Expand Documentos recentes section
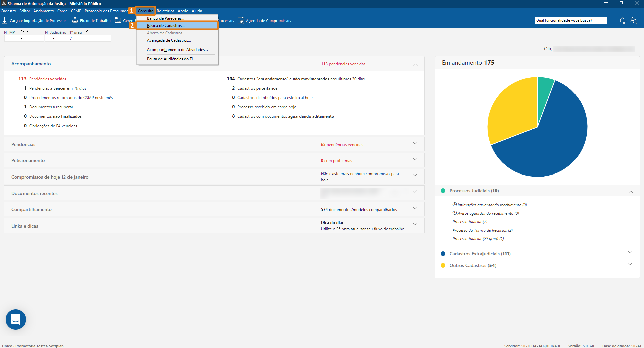Image resolution: width=644 pixels, height=348 pixels. (415, 192)
